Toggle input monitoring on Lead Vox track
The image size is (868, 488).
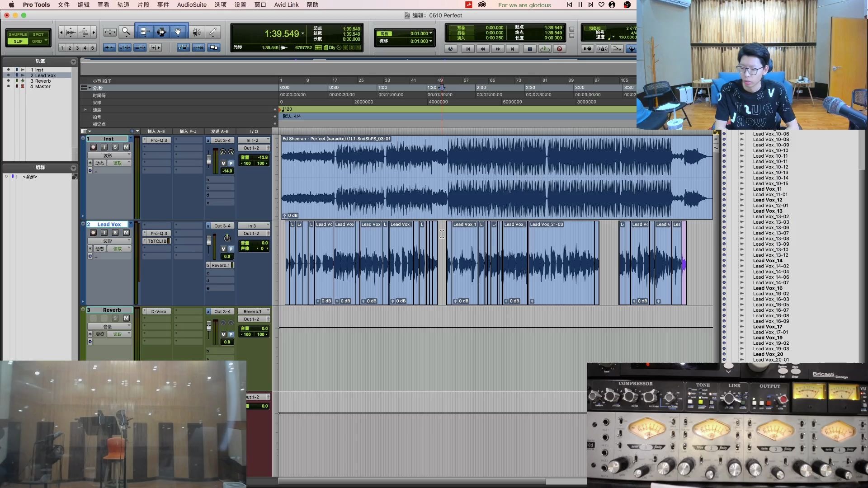point(104,232)
